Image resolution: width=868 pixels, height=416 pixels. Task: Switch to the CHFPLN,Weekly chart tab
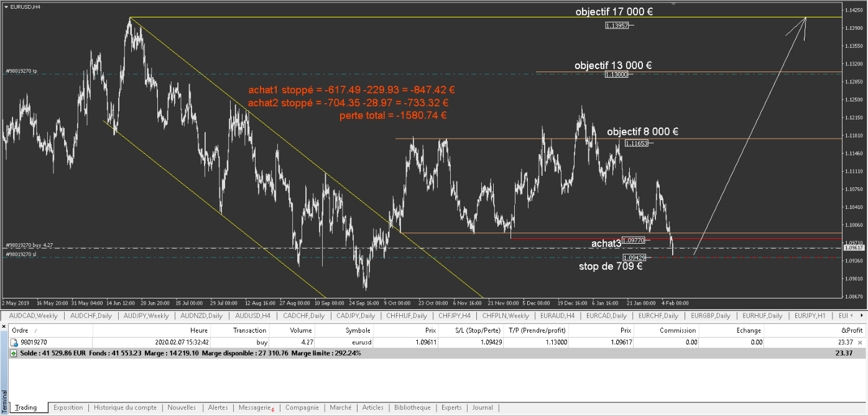[506, 316]
